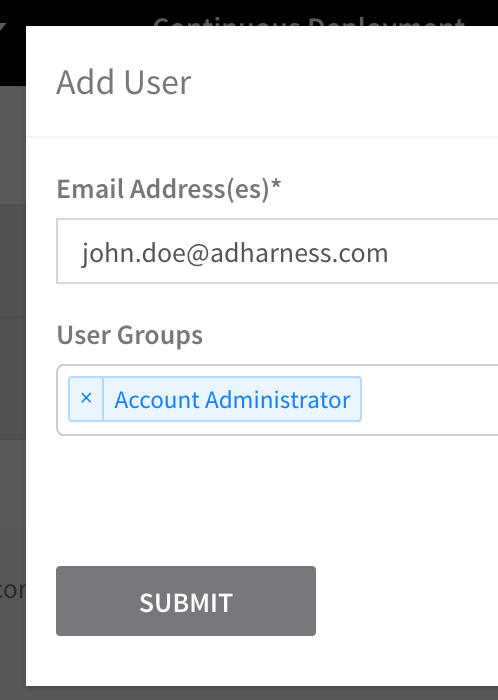
Task: Click empty space right of Account Administrator tag
Action: (428, 400)
